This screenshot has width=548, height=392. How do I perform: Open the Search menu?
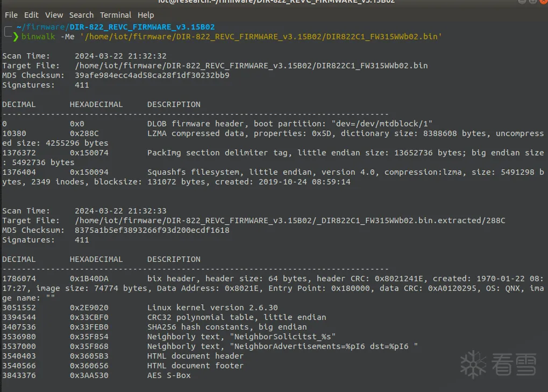tap(81, 15)
